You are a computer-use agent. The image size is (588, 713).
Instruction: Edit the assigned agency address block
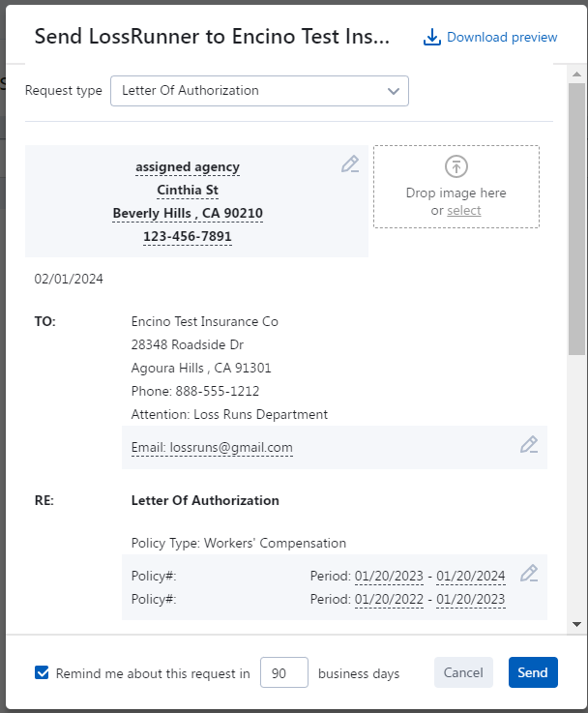350,164
